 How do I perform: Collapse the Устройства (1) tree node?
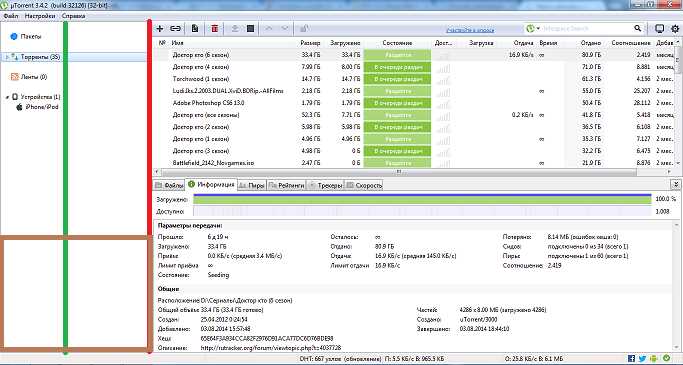pos(7,97)
